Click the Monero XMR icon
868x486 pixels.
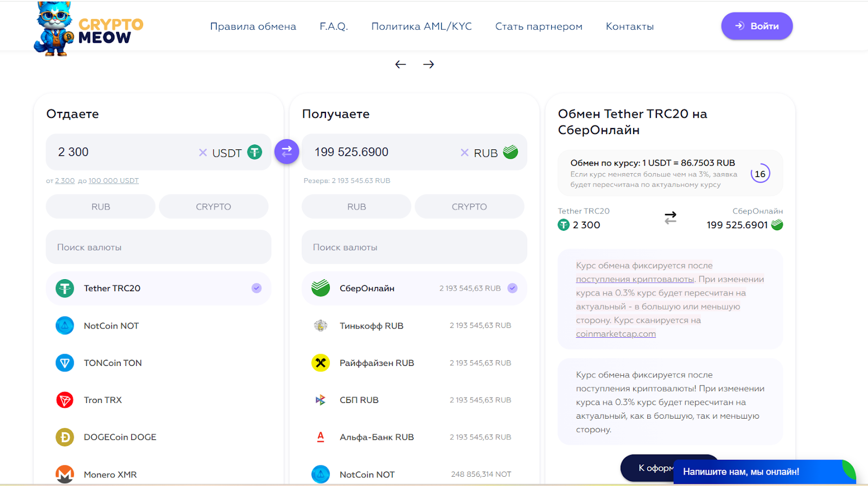(x=65, y=474)
